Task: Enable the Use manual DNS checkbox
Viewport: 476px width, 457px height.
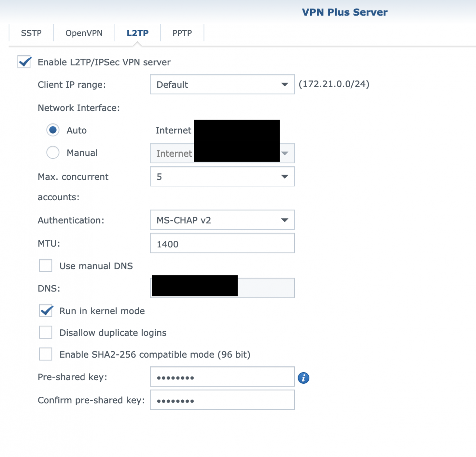Action: [46, 266]
